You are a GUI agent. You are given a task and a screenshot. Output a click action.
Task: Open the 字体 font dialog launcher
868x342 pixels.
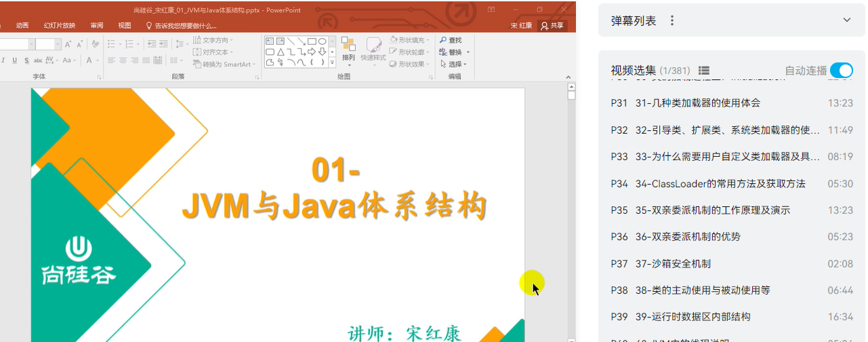pyautogui.click(x=99, y=77)
